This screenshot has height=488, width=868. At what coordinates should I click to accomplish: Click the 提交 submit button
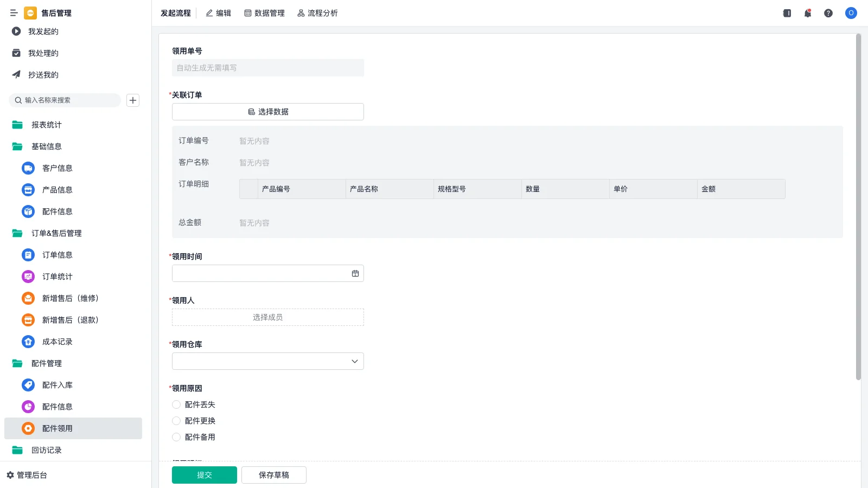click(204, 474)
